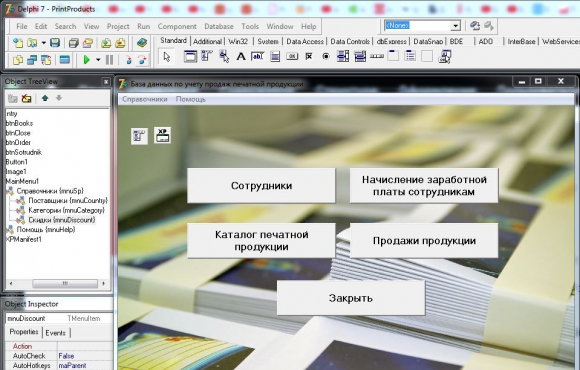Image resolution: width=580 pixels, height=370 pixels.
Task: Click the Сотрудники button
Action: coord(262,185)
